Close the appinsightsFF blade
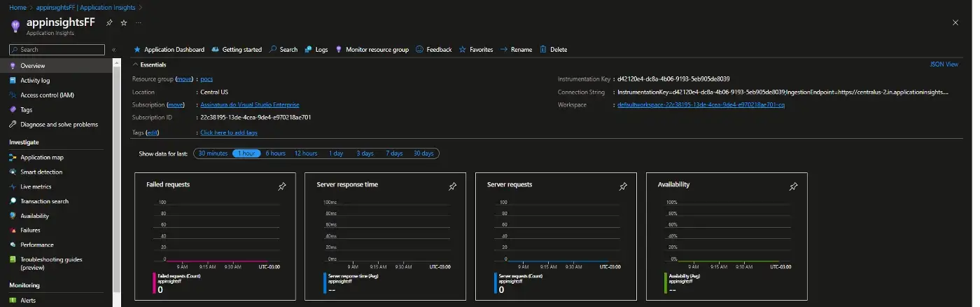The width and height of the screenshot is (980, 307). [x=955, y=22]
